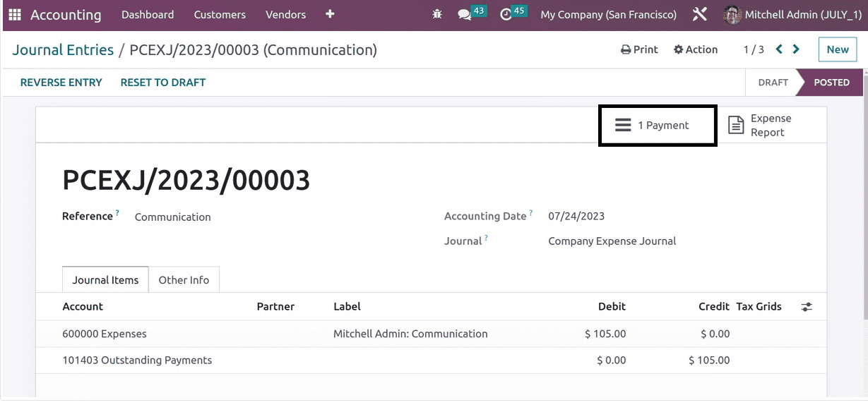Open the Action gear dropdown
The width and height of the screenshot is (868, 405).
coord(696,49)
